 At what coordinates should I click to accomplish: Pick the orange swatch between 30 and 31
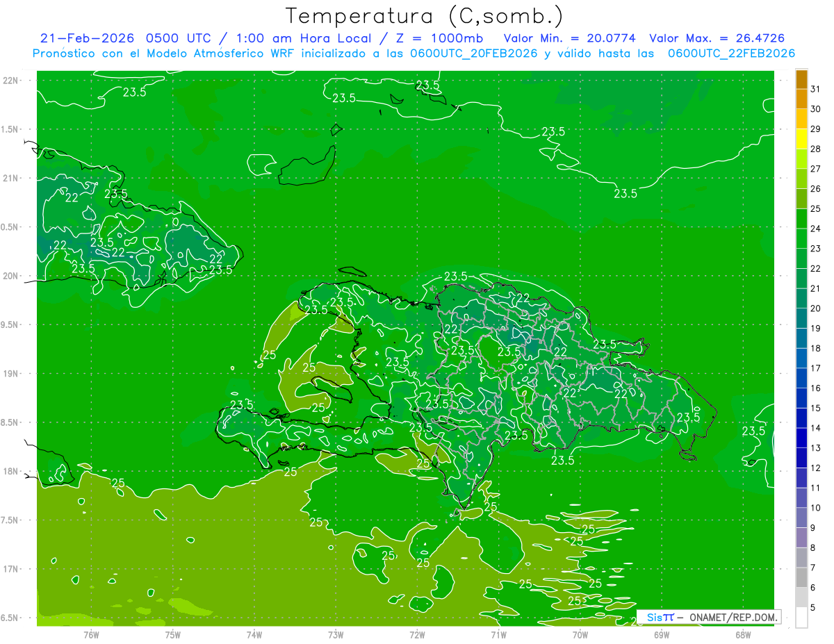[801, 99]
